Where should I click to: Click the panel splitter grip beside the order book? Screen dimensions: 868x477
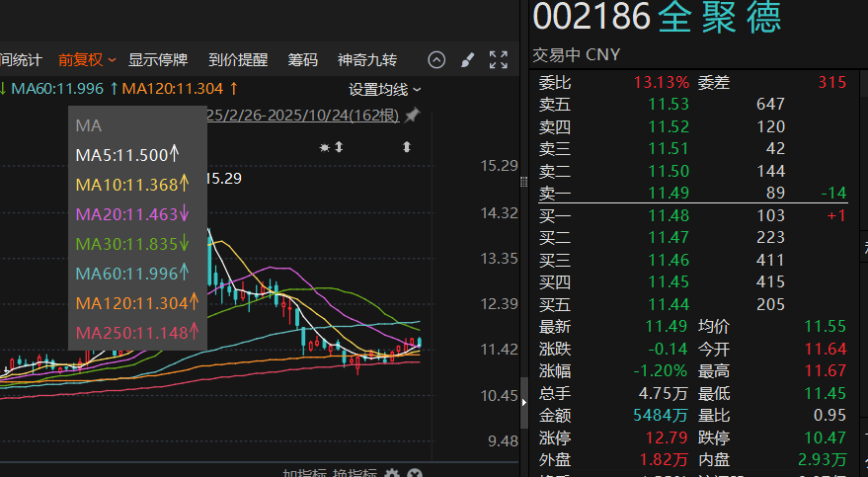tap(523, 182)
